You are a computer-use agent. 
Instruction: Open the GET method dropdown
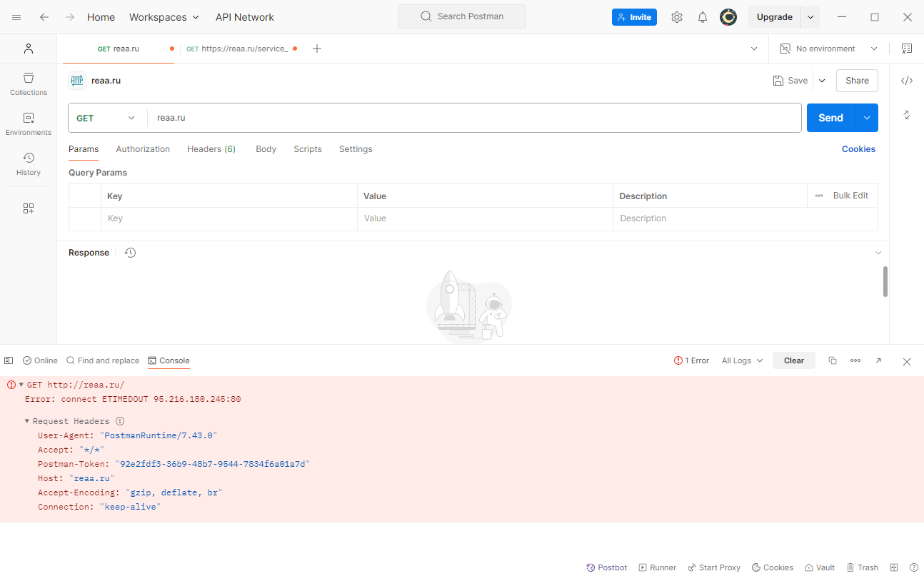(x=106, y=118)
